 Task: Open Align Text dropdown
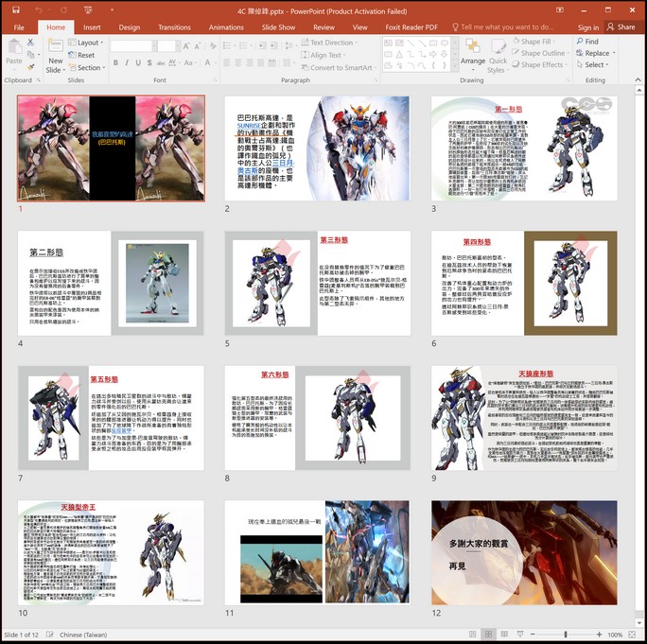(x=323, y=55)
